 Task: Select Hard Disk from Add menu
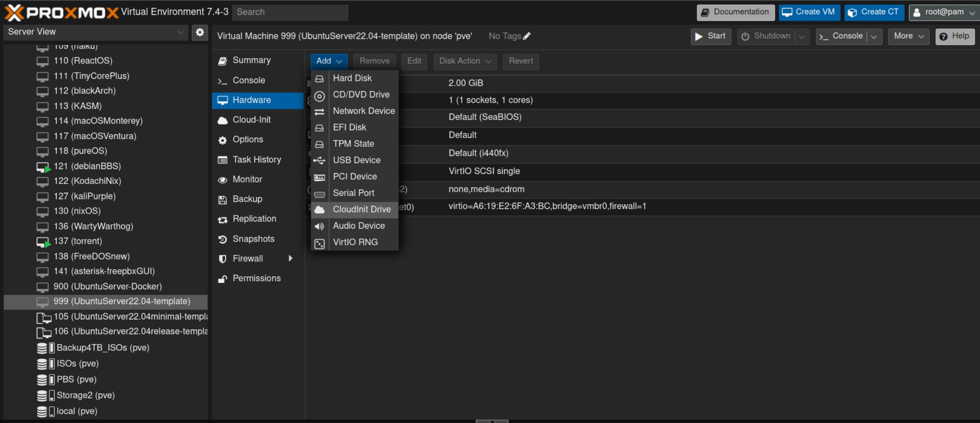click(355, 78)
